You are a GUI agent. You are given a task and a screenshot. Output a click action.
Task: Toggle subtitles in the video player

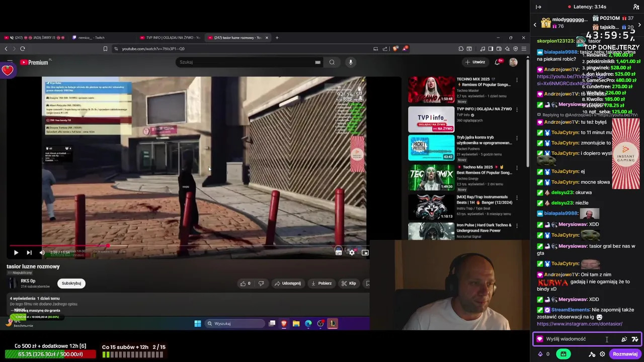[x=339, y=252]
